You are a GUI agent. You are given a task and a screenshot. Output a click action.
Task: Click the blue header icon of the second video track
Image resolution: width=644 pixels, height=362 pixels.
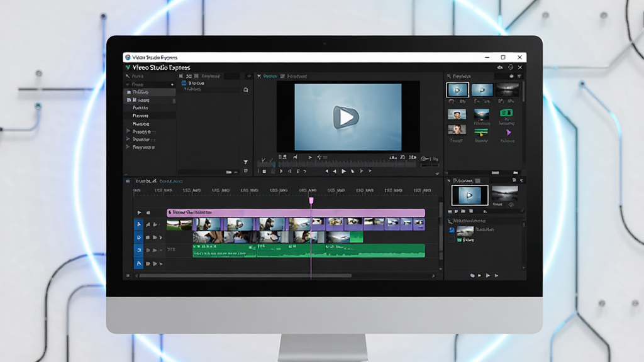(138, 237)
